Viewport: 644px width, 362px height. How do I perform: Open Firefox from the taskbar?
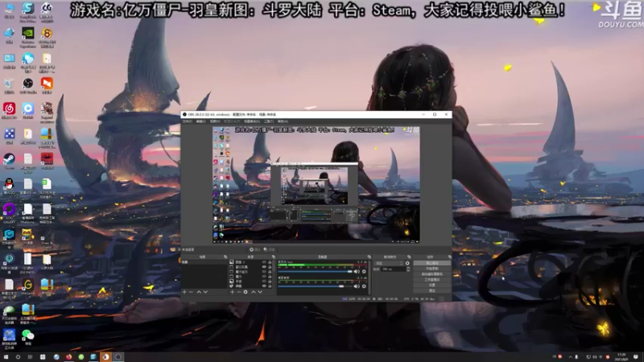coord(68,357)
